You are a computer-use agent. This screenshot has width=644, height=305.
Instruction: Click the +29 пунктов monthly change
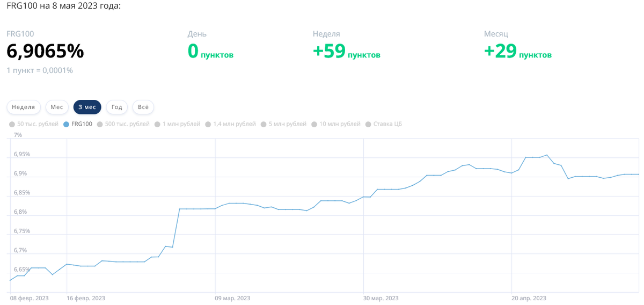click(517, 52)
